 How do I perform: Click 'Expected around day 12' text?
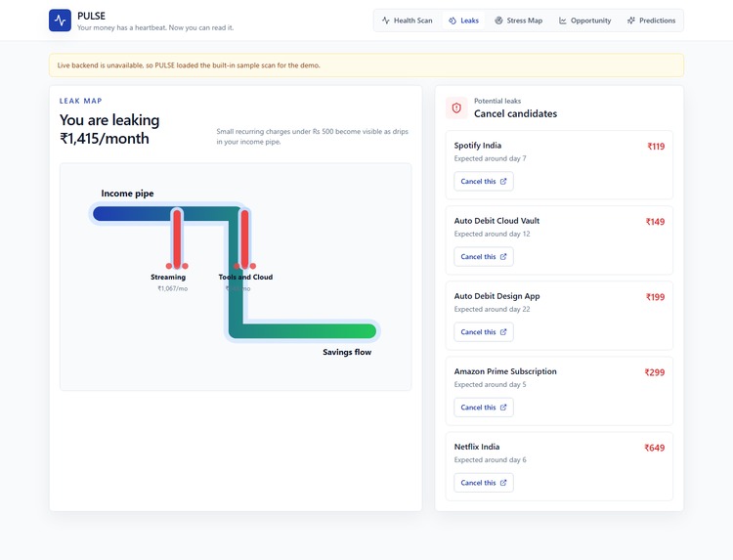(x=492, y=234)
